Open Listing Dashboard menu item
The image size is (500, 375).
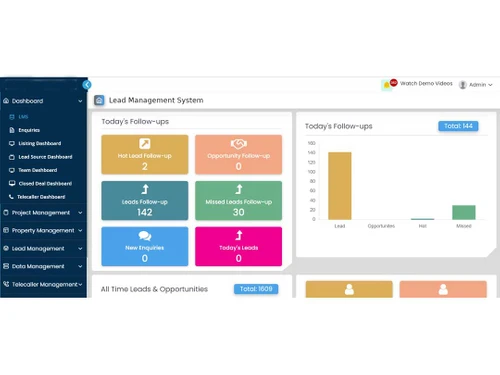(40, 143)
